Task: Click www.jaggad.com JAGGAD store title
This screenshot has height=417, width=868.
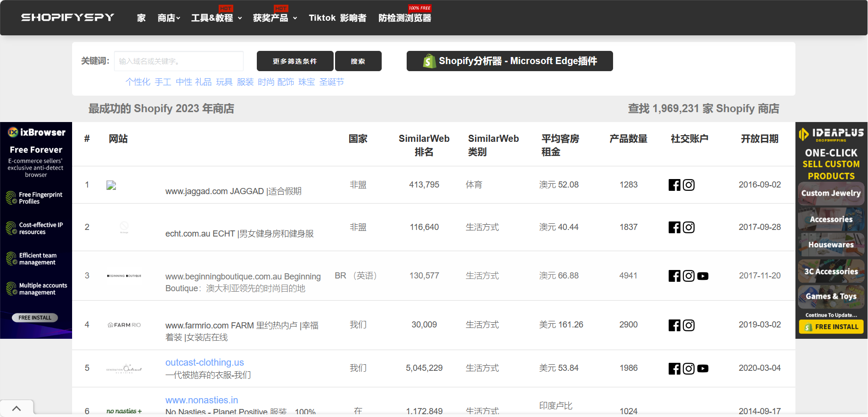Action: click(x=233, y=191)
